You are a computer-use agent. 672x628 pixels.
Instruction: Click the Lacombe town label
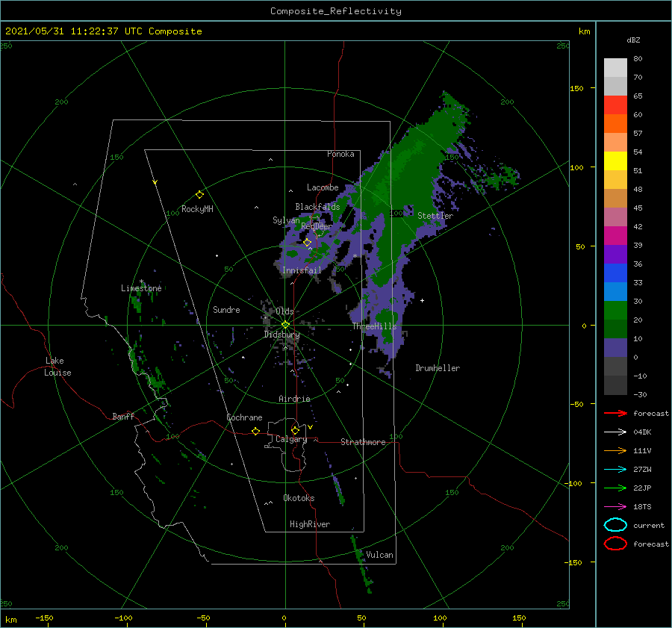coord(323,187)
